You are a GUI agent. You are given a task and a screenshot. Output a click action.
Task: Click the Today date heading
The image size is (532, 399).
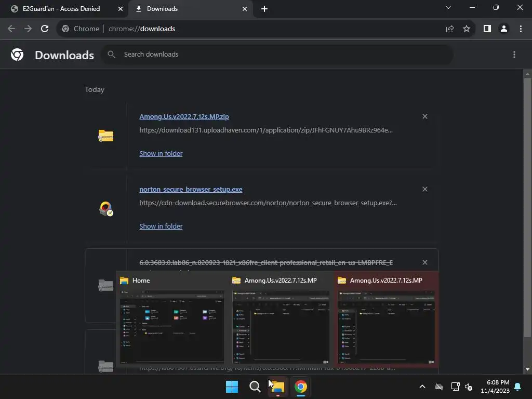point(95,89)
